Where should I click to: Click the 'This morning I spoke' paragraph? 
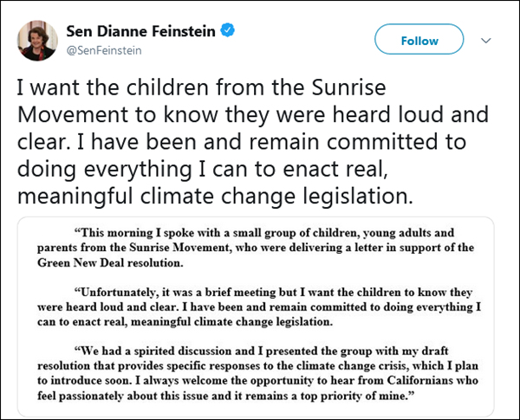pyautogui.click(x=269, y=247)
